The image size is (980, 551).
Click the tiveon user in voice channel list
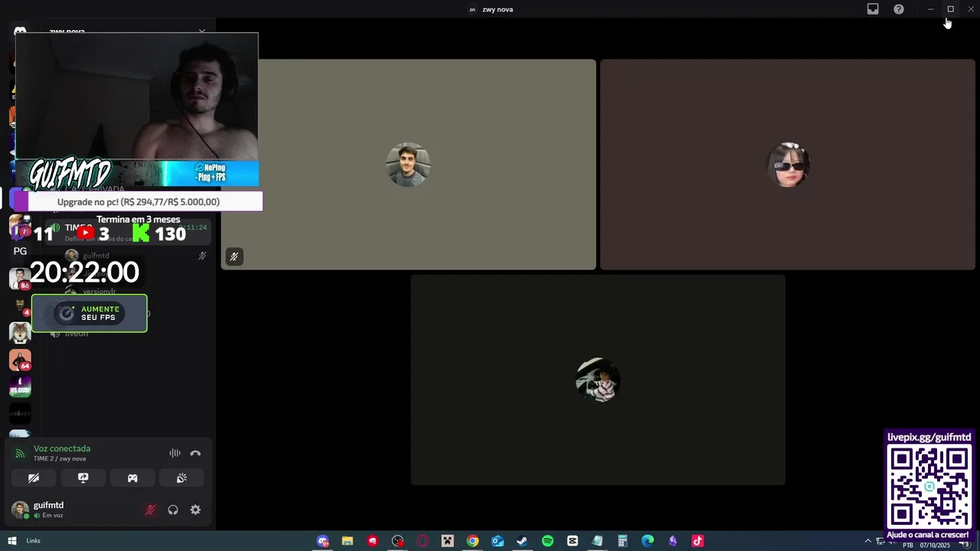tap(77, 334)
